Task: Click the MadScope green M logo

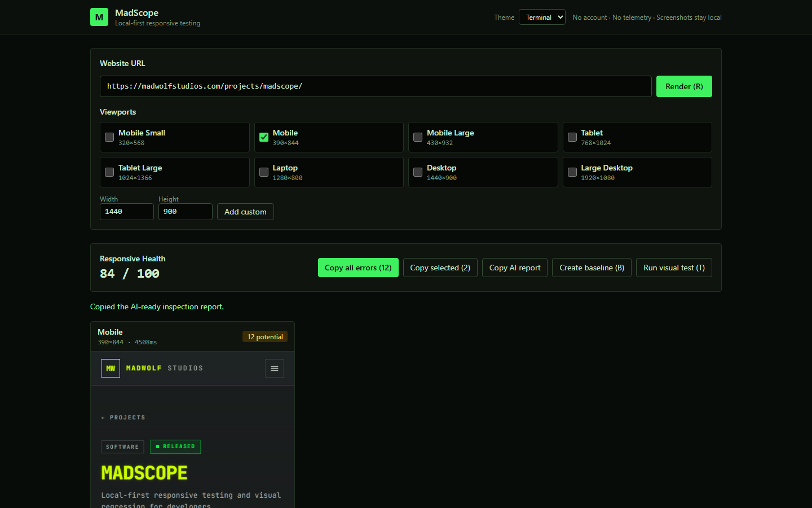Action: [99, 17]
